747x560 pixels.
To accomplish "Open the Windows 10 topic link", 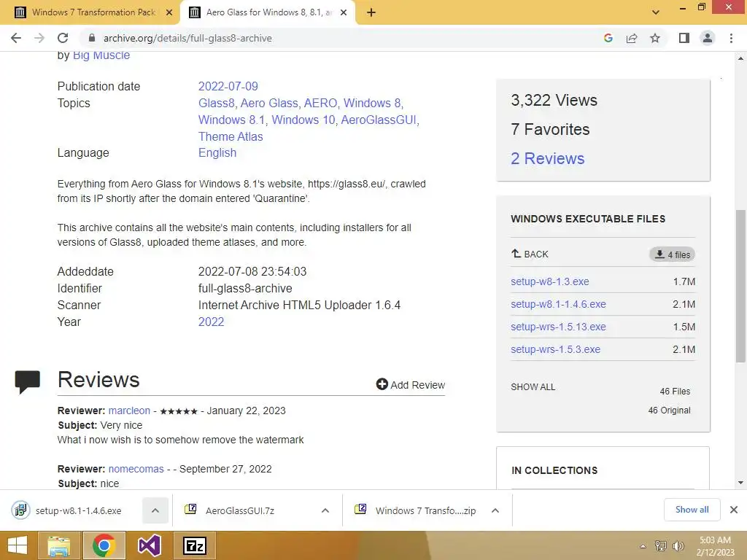I will (303, 120).
